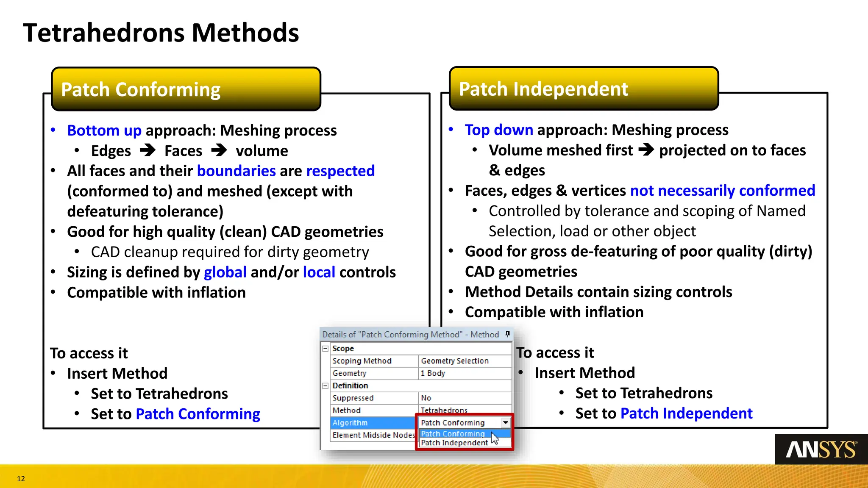Screen dimensions: 868x488
Task: Click the Suppressed No value
Action: coord(426,398)
